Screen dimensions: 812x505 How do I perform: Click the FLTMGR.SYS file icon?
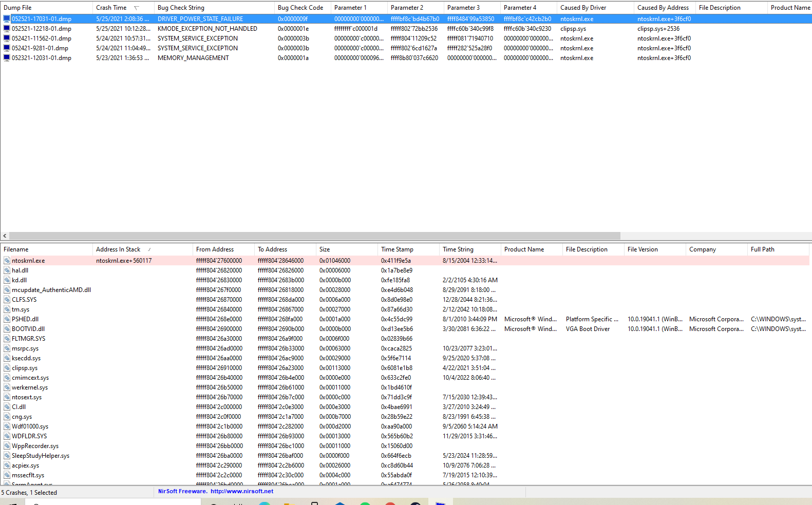coord(7,339)
